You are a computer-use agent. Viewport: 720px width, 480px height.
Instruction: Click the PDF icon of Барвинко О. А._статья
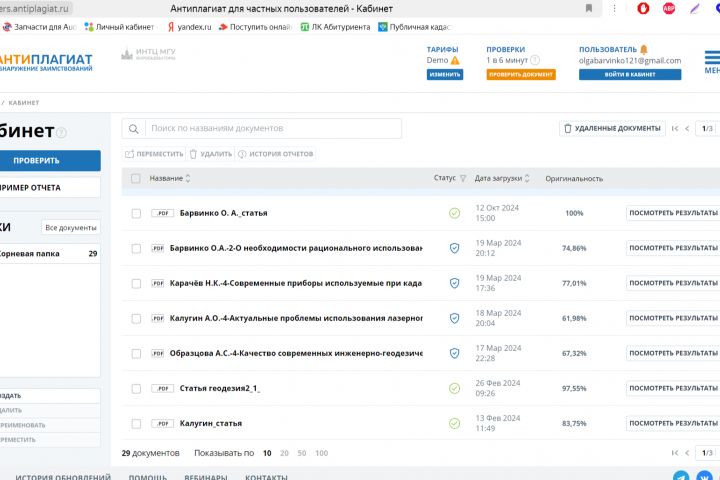pyautogui.click(x=163, y=213)
